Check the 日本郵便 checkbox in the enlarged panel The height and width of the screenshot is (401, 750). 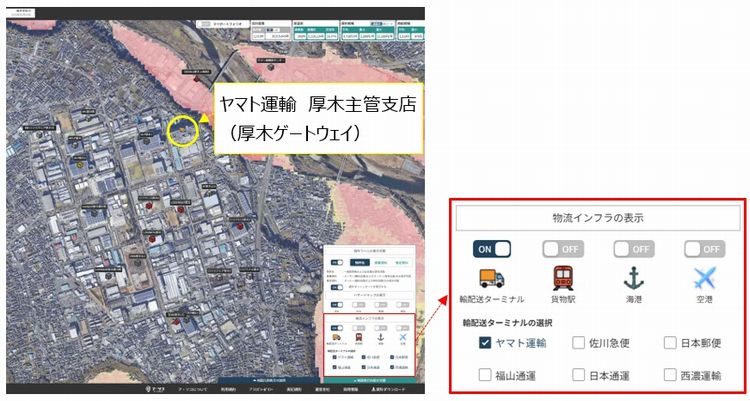point(670,343)
